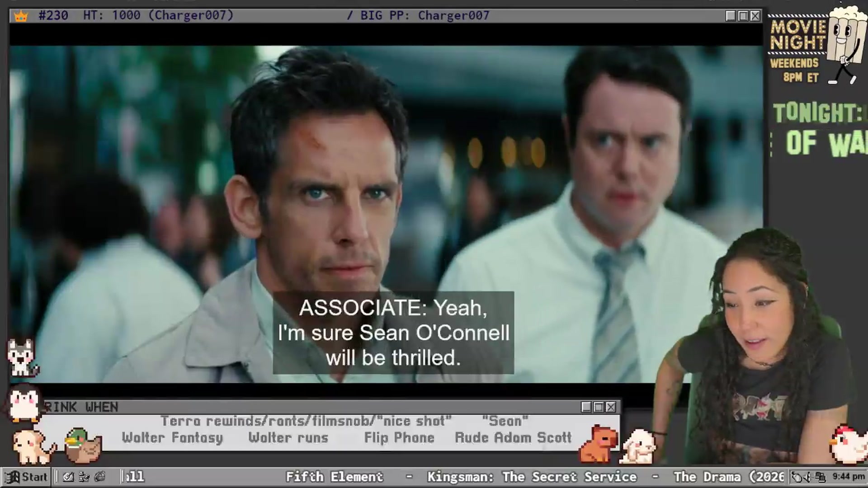
Task: Click the pixel mallard duck sticker
Action: 83,446
